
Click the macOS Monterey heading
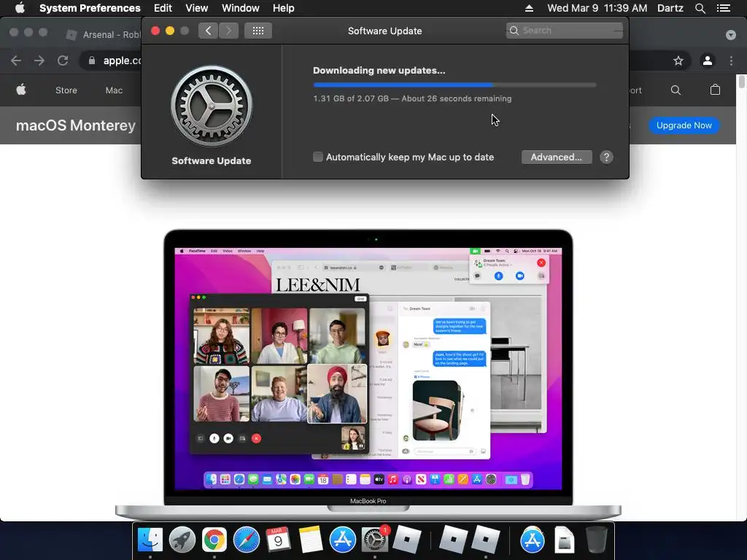coord(76,125)
